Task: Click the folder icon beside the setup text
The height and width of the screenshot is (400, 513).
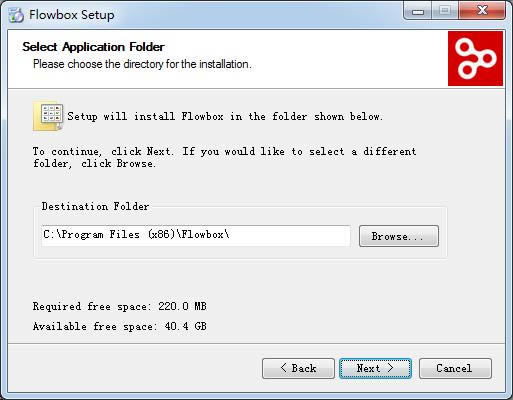Action: (x=48, y=116)
